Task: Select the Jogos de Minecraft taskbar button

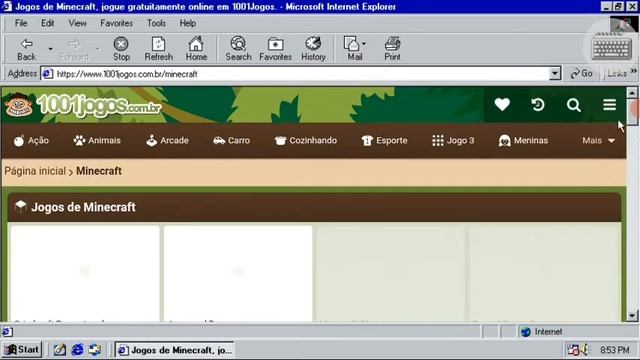Action: pos(174,350)
